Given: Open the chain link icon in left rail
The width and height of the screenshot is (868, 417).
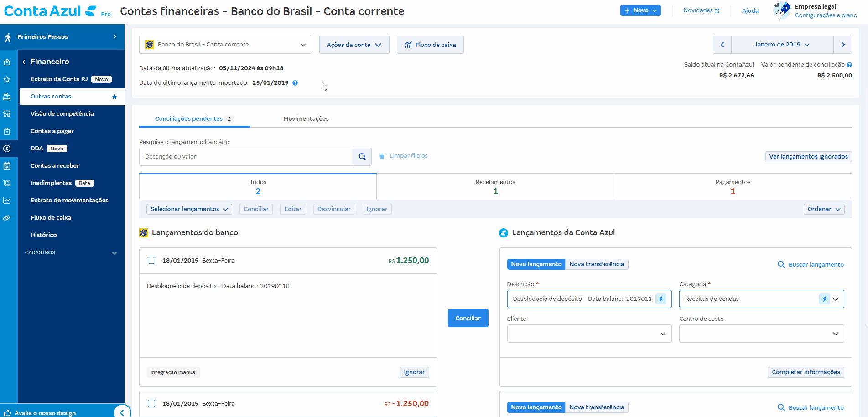Looking at the screenshot, I should [7, 218].
